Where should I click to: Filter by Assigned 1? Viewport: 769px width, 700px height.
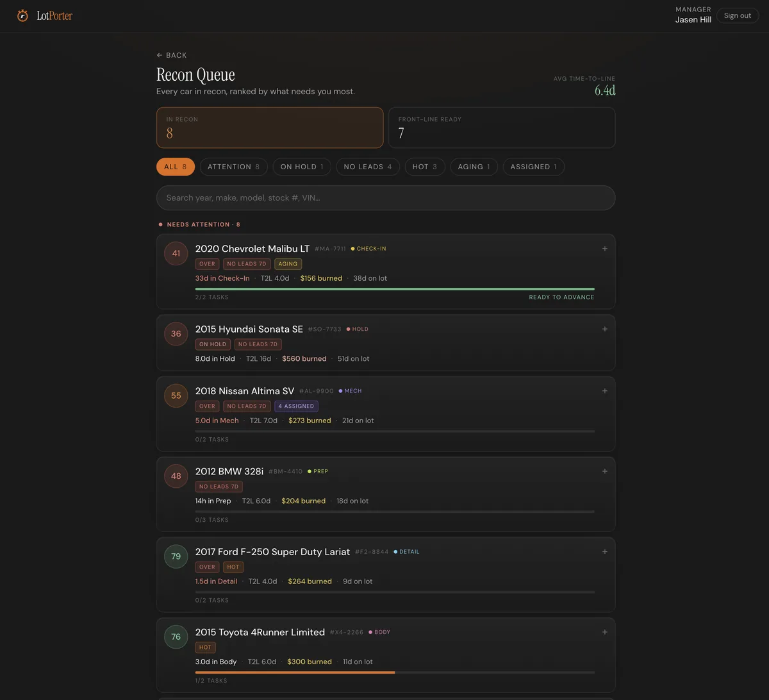coord(534,167)
